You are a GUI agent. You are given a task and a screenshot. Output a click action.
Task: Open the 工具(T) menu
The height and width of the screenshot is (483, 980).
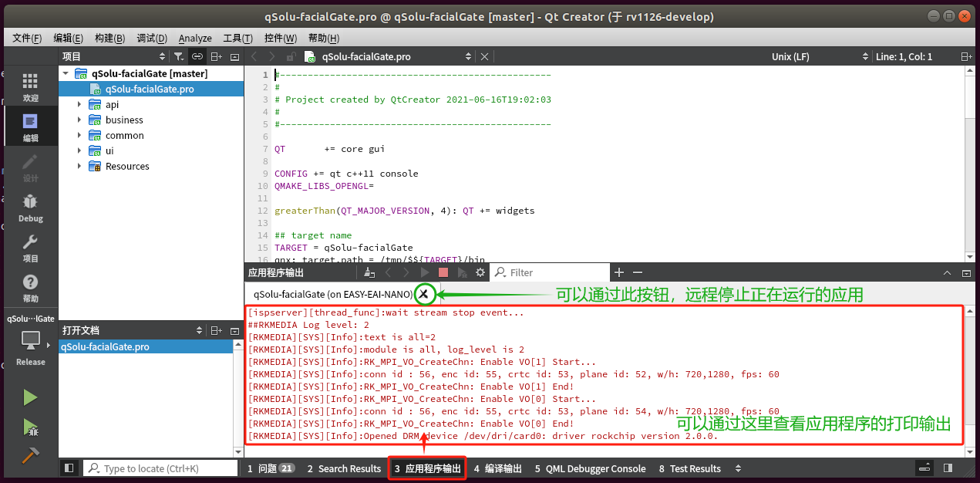(237, 38)
